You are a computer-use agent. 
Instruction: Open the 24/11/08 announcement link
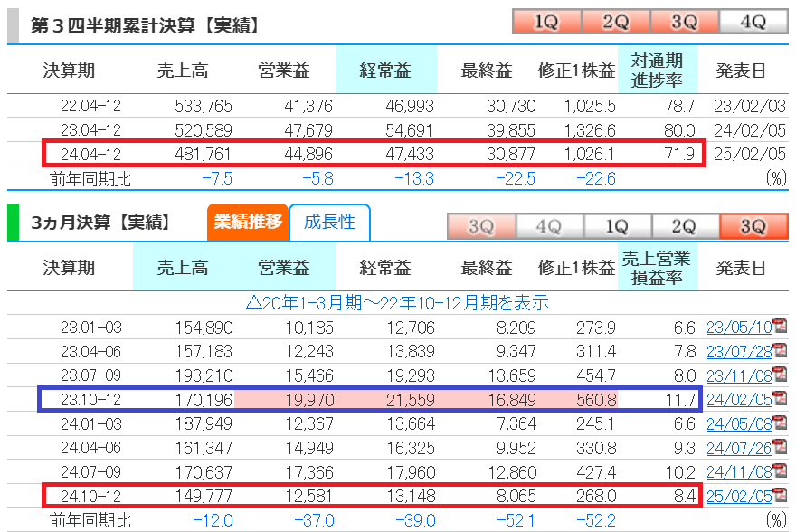point(739,472)
